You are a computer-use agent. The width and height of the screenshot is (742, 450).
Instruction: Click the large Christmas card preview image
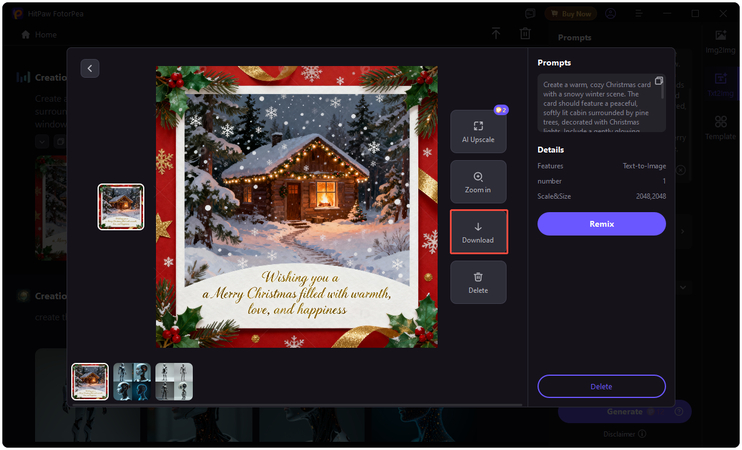pyautogui.click(x=297, y=207)
